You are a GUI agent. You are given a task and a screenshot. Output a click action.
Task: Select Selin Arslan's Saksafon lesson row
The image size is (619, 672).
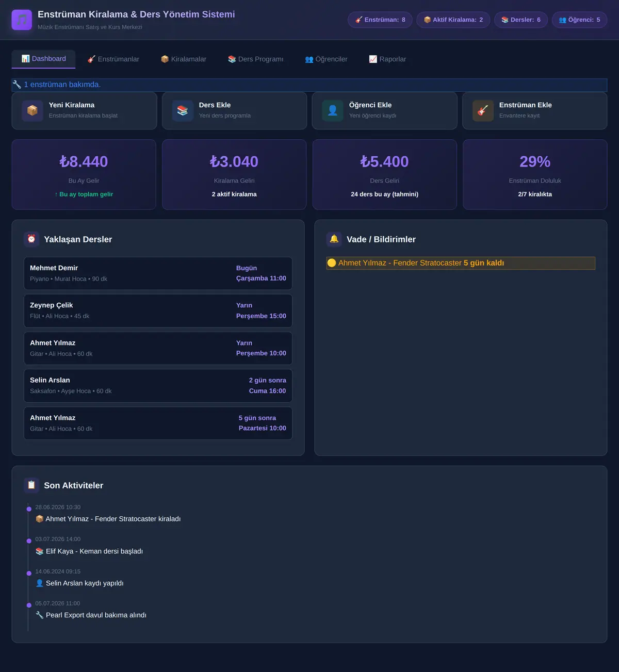click(x=158, y=386)
